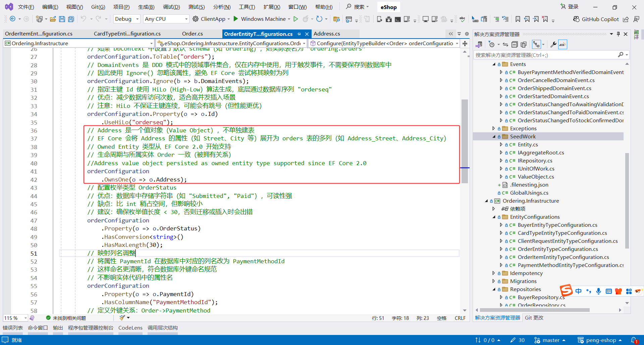Click the feedback person icon at top right
Viewport: 644px width, 345px height.
(636, 19)
